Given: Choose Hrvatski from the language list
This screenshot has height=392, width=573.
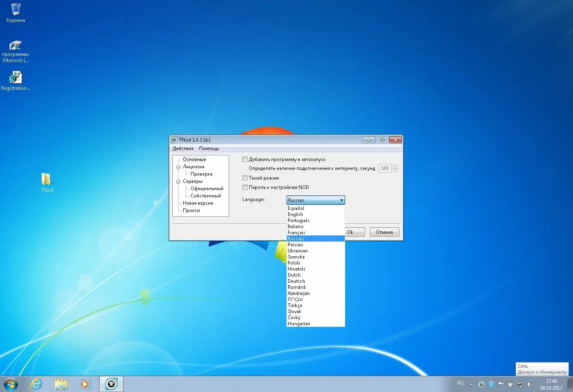Looking at the screenshot, I should coord(316,269).
